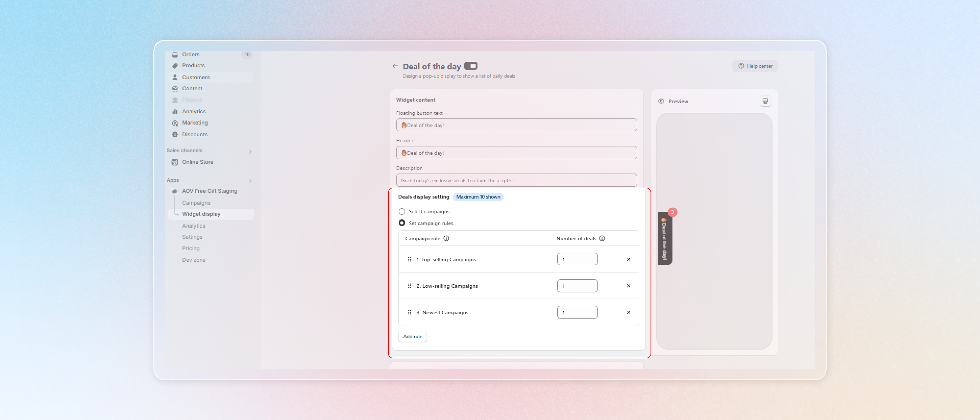The image size is (980, 420).
Task: Remove the Newest Campaigns rule
Action: tap(628, 313)
